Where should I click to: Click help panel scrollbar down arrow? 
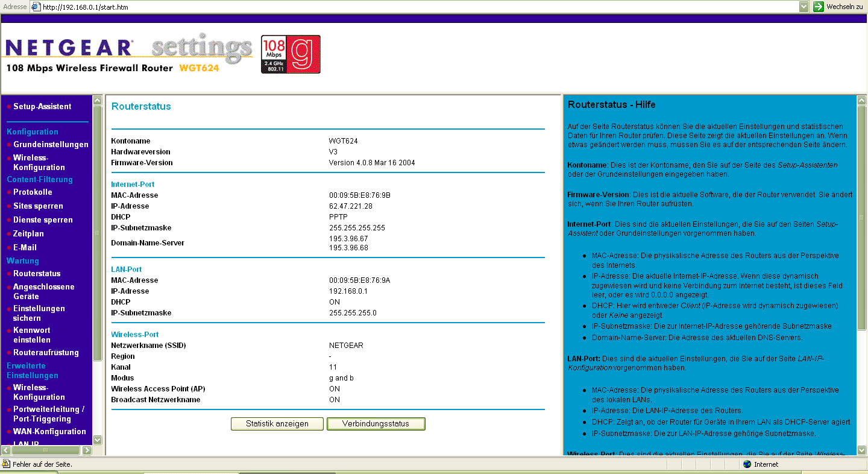tap(861, 449)
